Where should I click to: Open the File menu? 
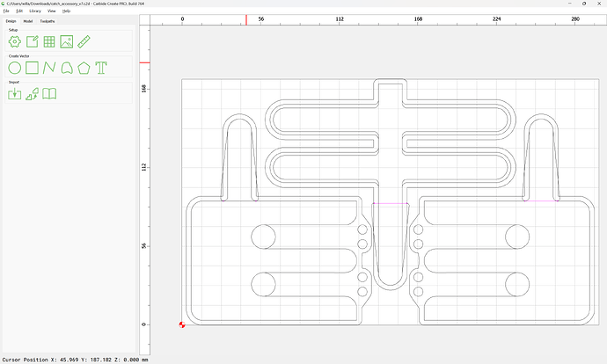(x=6, y=11)
